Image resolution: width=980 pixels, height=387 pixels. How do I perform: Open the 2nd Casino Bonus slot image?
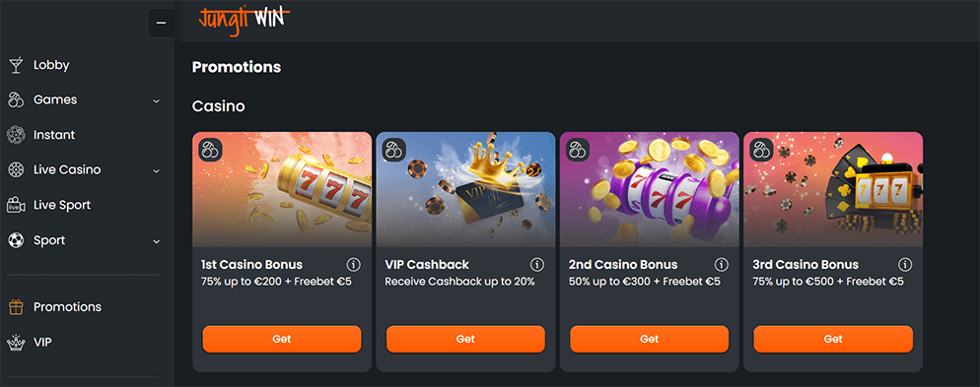(x=650, y=189)
